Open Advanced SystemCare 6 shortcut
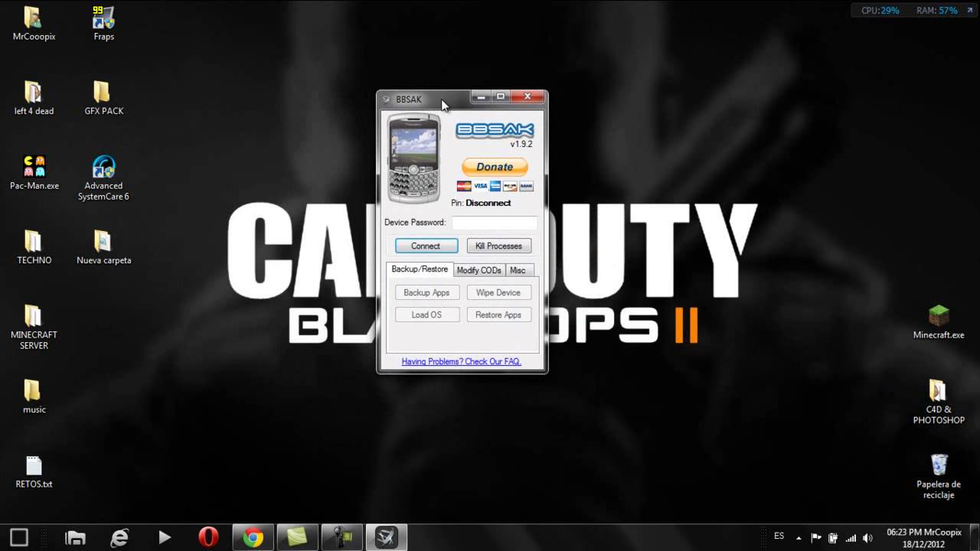980x551 pixels. [x=103, y=178]
